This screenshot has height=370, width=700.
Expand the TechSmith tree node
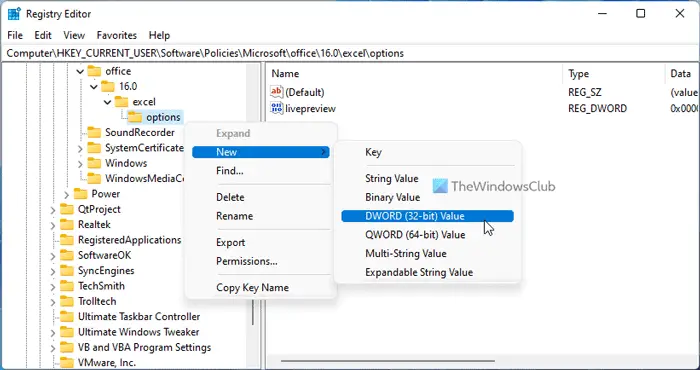tap(53, 287)
